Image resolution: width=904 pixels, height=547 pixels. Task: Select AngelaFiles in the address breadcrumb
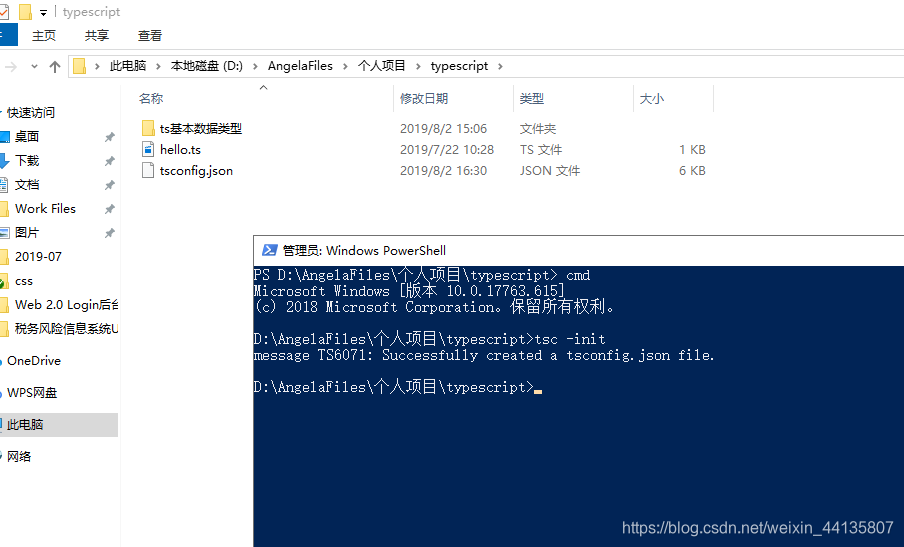click(300, 66)
